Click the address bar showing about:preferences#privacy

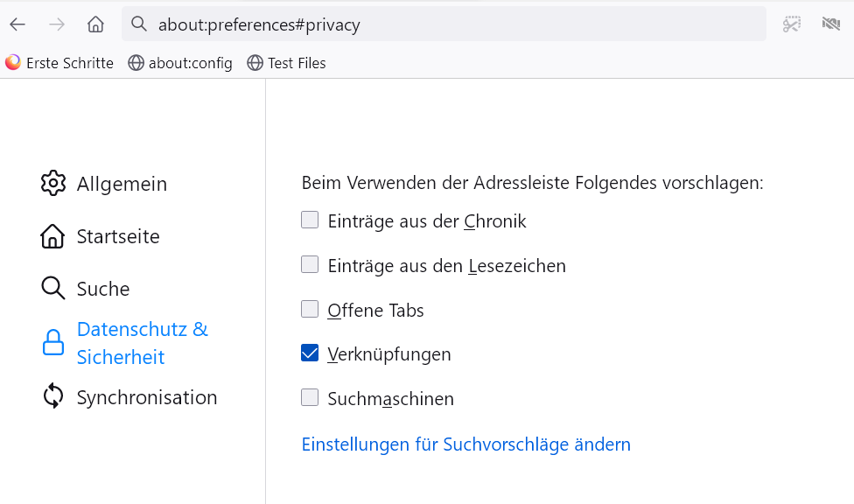click(x=437, y=24)
